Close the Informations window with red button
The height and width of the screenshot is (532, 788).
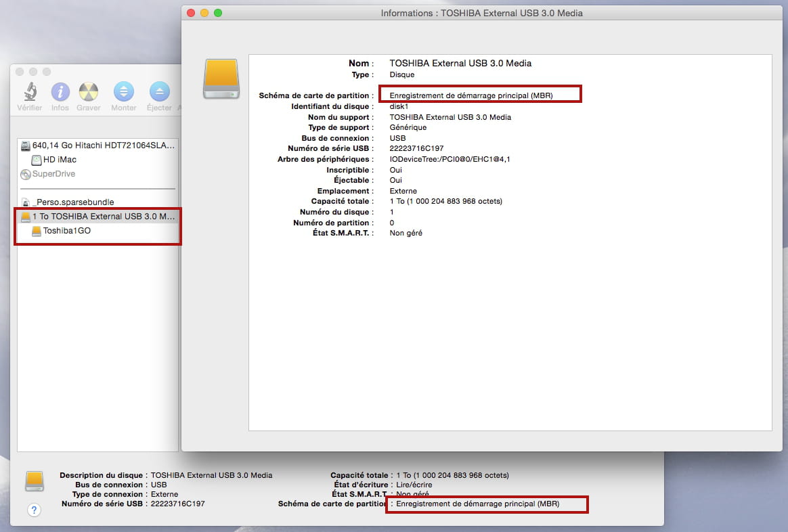click(x=191, y=13)
